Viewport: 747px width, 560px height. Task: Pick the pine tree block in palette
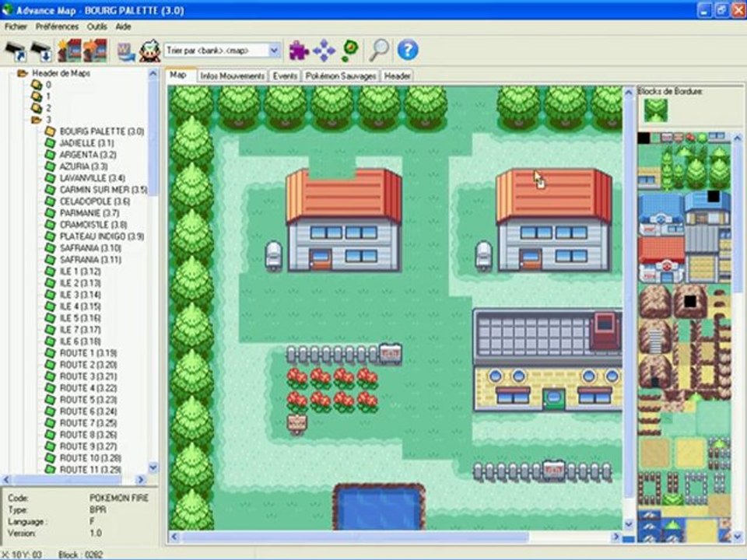click(696, 173)
